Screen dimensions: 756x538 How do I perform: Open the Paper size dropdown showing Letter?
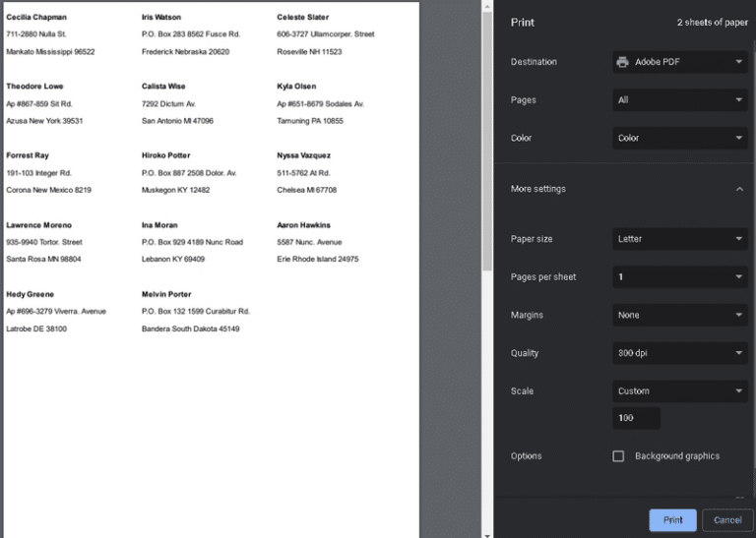[x=680, y=239]
